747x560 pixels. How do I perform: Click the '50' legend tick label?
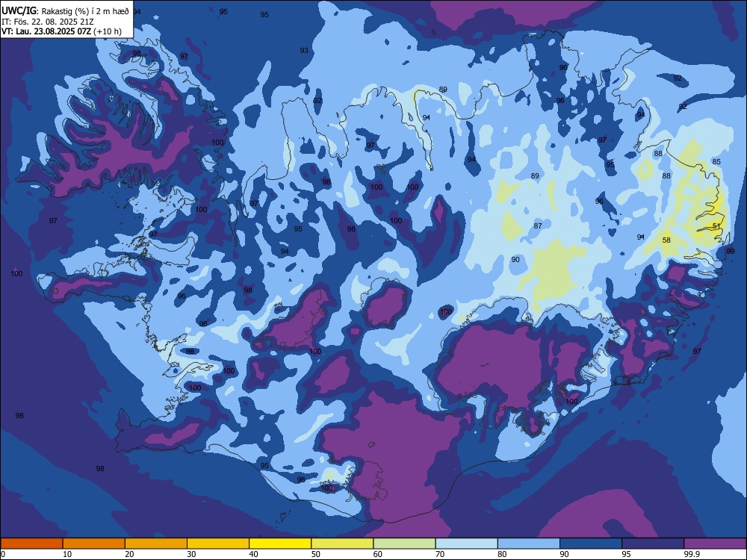[x=316, y=554]
